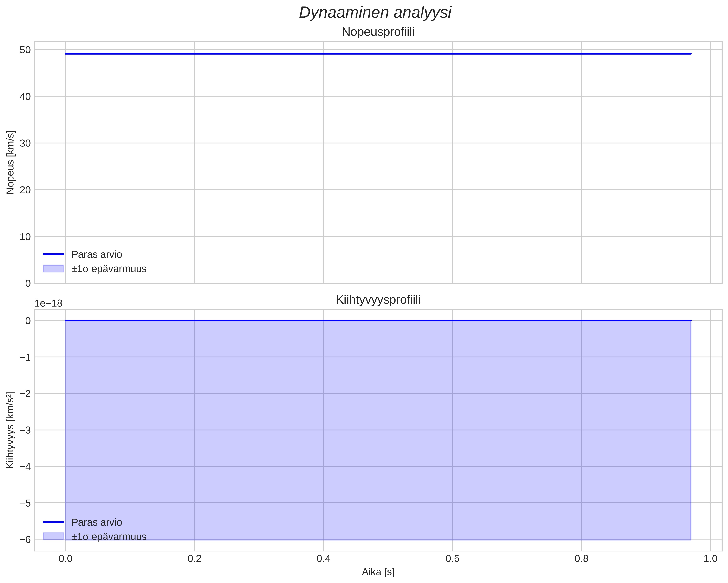Click the −3 tick on acceleration axis
Screen dimensions: 728x583
[25, 430]
